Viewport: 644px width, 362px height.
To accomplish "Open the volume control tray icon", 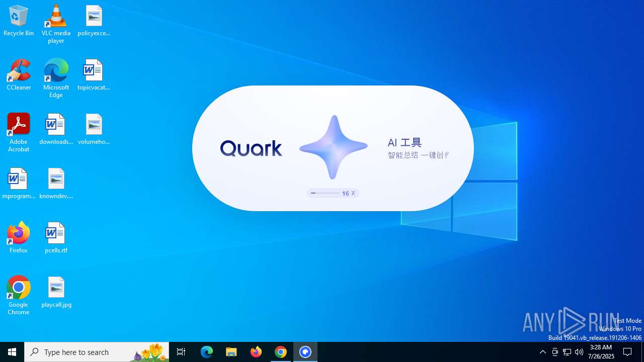I will pyautogui.click(x=579, y=352).
